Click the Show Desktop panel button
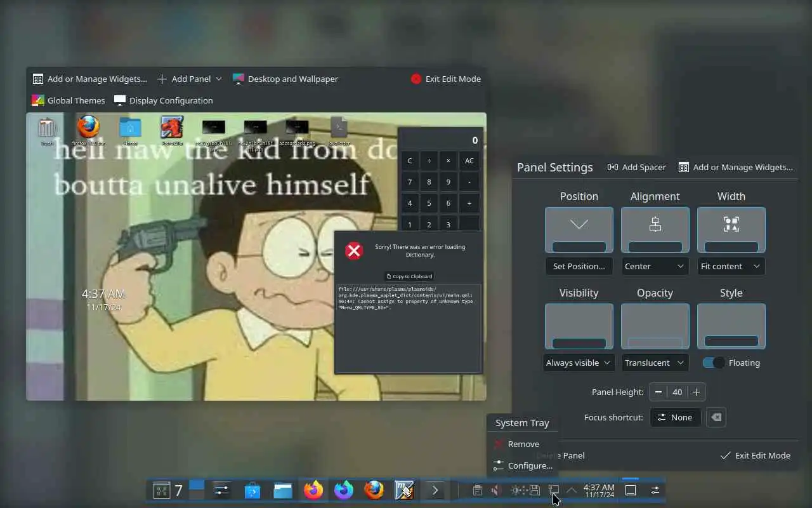 pyautogui.click(x=631, y=490)
